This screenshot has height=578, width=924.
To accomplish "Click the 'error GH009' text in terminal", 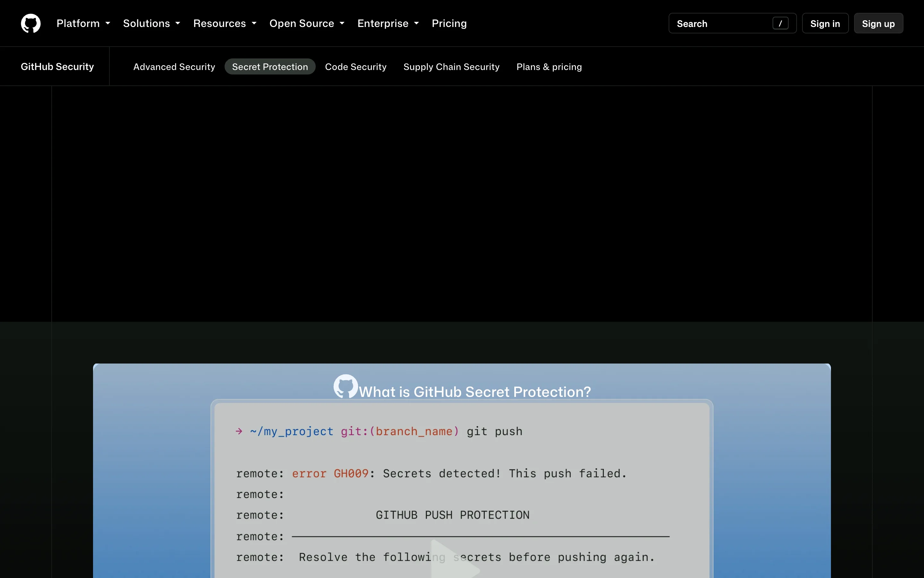I will click(x=330, y=474).
